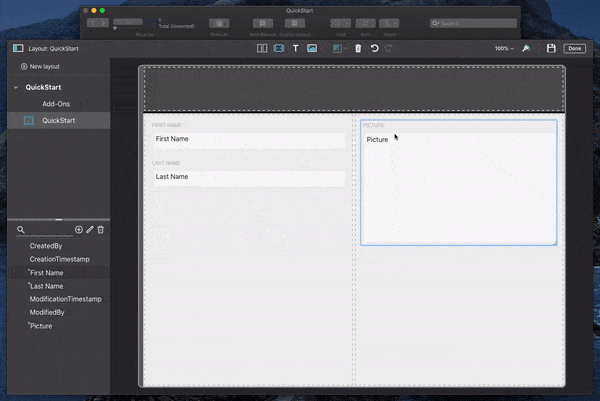The image size is (600, 401).
Task: Click the Redo arrow icon
Action: (x=389, y=48)
